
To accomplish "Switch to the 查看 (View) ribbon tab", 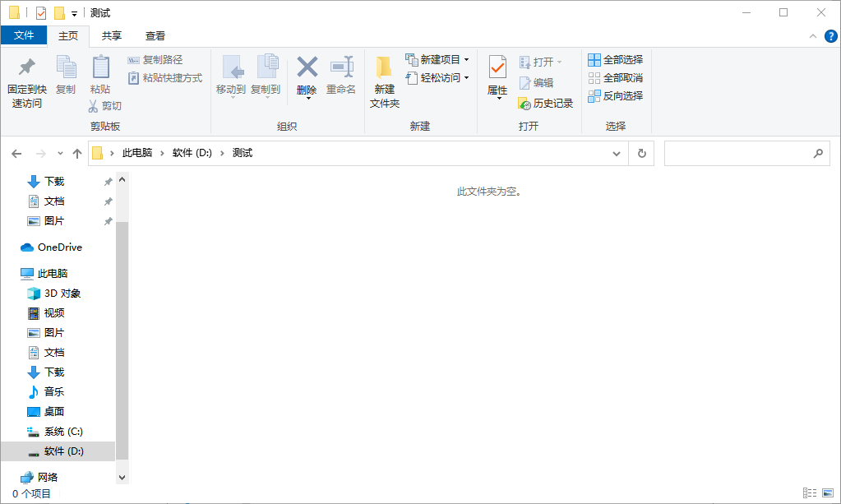I will (x=156, y=36).
